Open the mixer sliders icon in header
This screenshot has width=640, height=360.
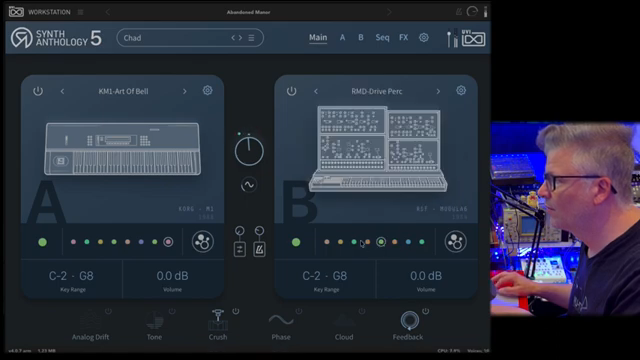click(x=452, y=38)
